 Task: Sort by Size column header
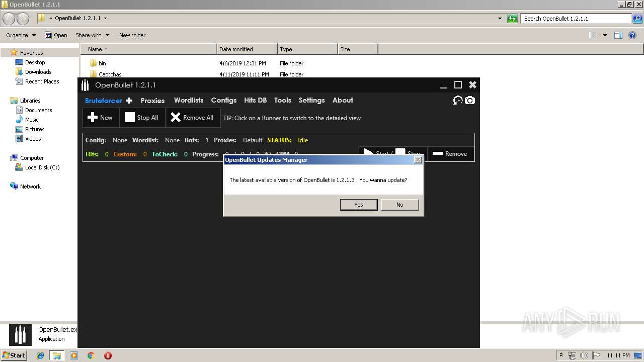(x=358, y=49)
